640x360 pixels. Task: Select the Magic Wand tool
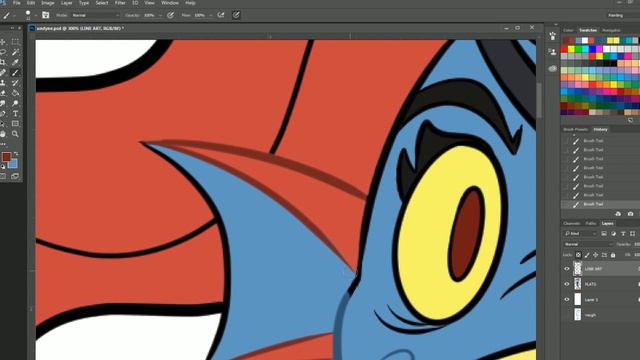tap(16, 52)
